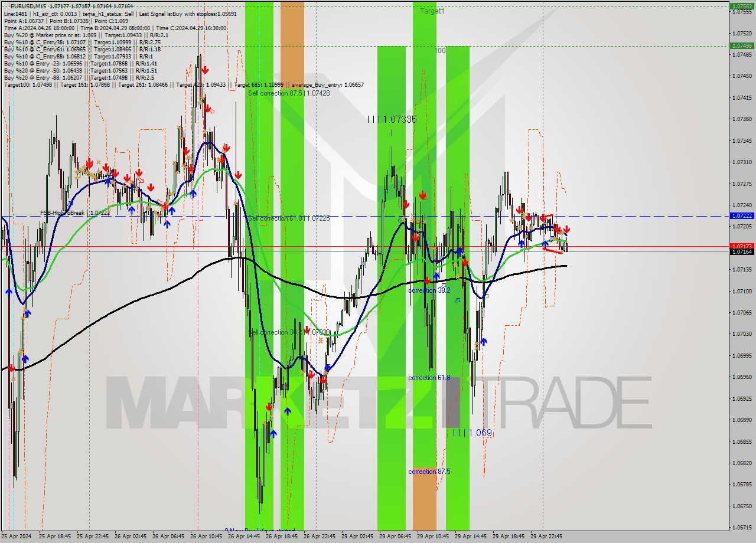Click the '26 Apr 18:45' time label

(282, 537)
